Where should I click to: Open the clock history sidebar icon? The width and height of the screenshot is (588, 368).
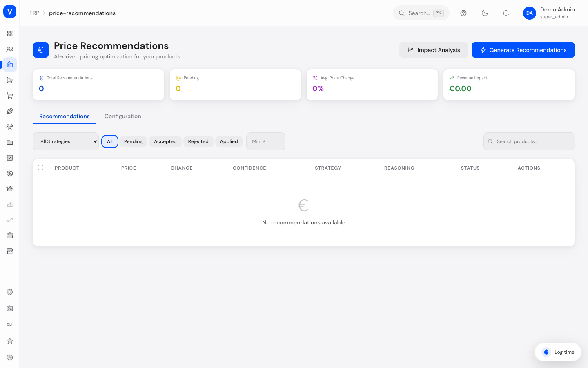tap(10, 357)
